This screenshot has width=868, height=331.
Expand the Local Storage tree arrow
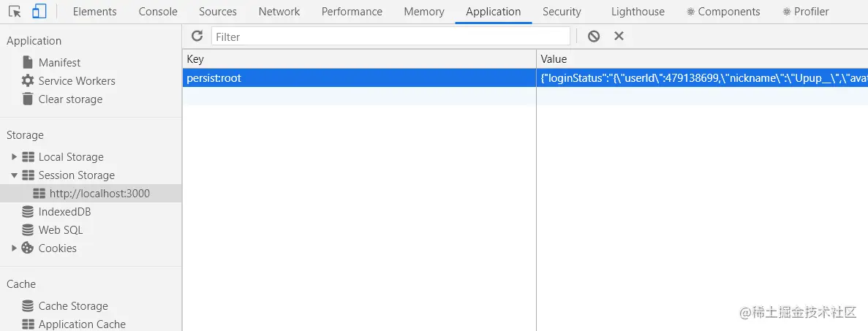click(15, 157)
